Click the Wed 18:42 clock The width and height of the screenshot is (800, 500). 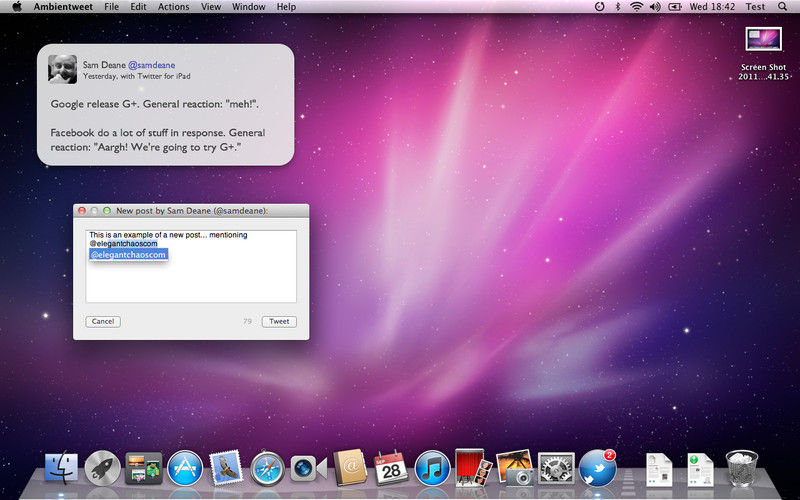point(712,7)
